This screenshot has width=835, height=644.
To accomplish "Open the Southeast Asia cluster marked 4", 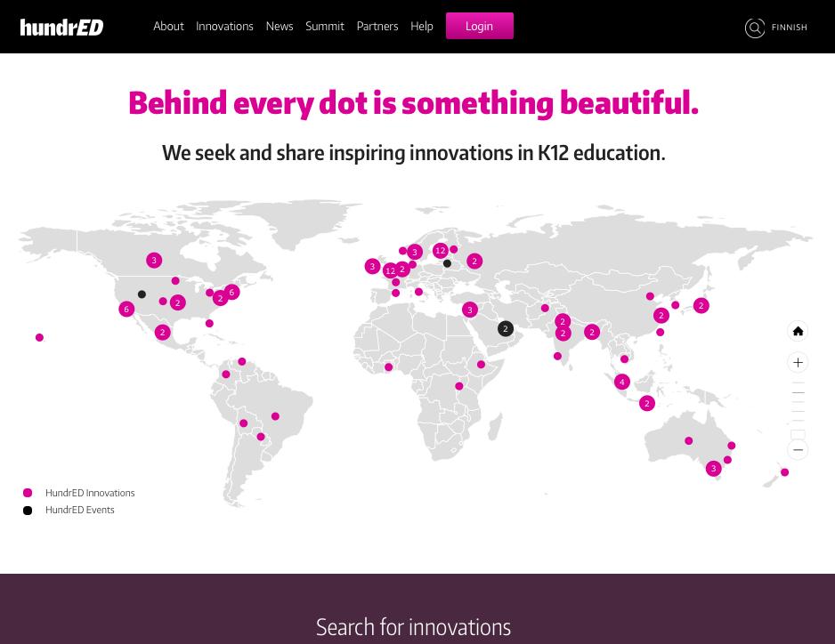I will click(622, 382).
